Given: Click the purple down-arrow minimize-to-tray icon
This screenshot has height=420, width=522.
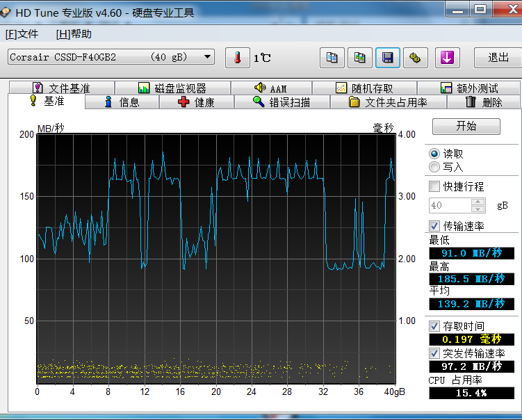Looking at the screenshot, I should (x=447, y=58).
